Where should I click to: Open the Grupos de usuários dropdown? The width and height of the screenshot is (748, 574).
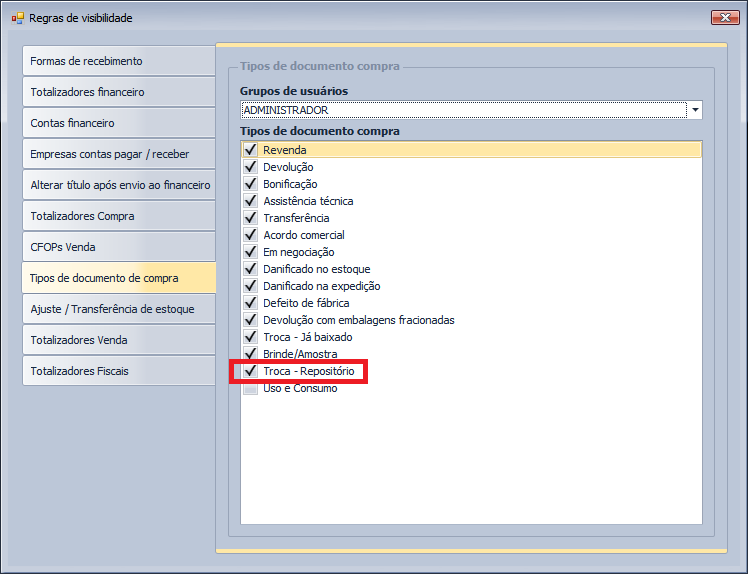694,110
